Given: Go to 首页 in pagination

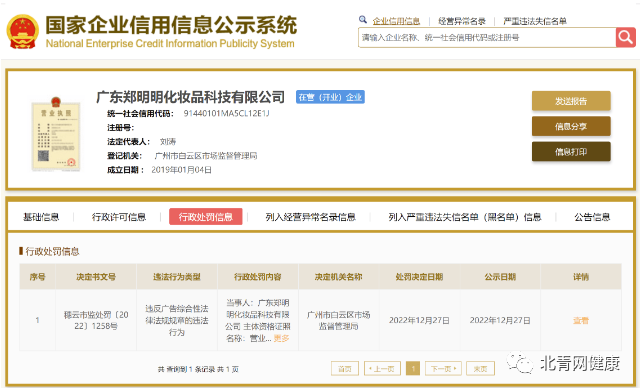Looking at the screenshot, I should pos(345,369).
